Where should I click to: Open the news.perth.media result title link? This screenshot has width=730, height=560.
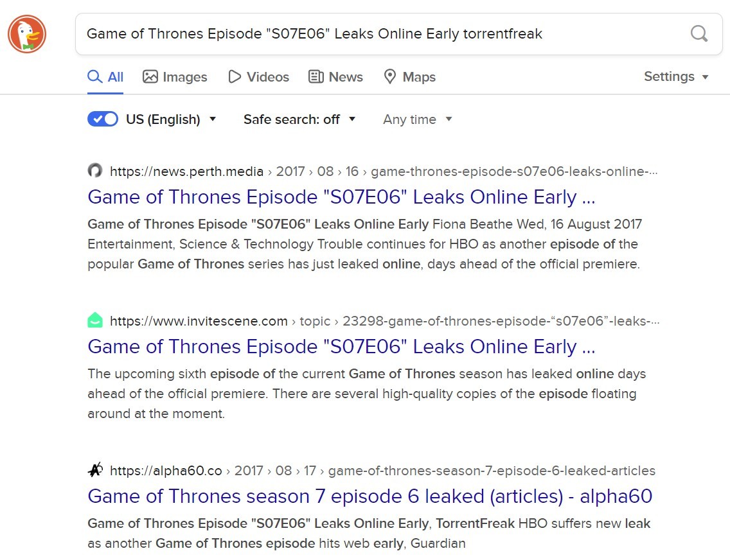(x=341, y=197)
